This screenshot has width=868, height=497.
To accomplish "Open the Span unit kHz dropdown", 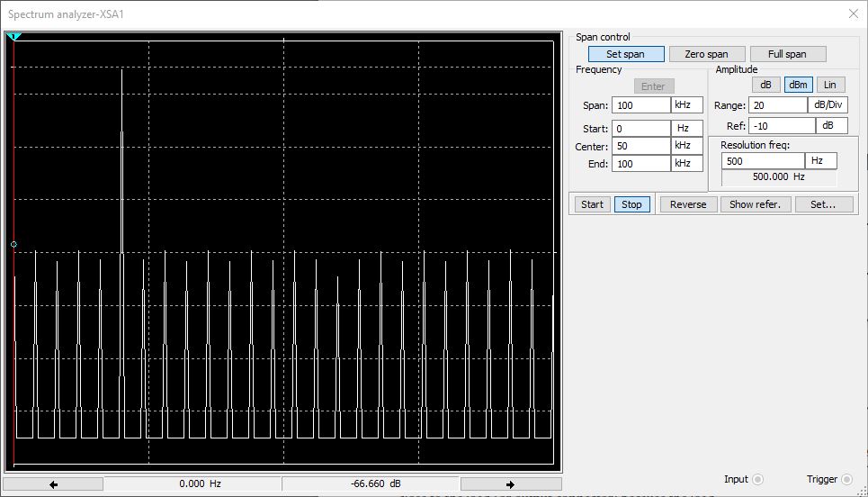I will pyautogui.click(x=687, y=104).
